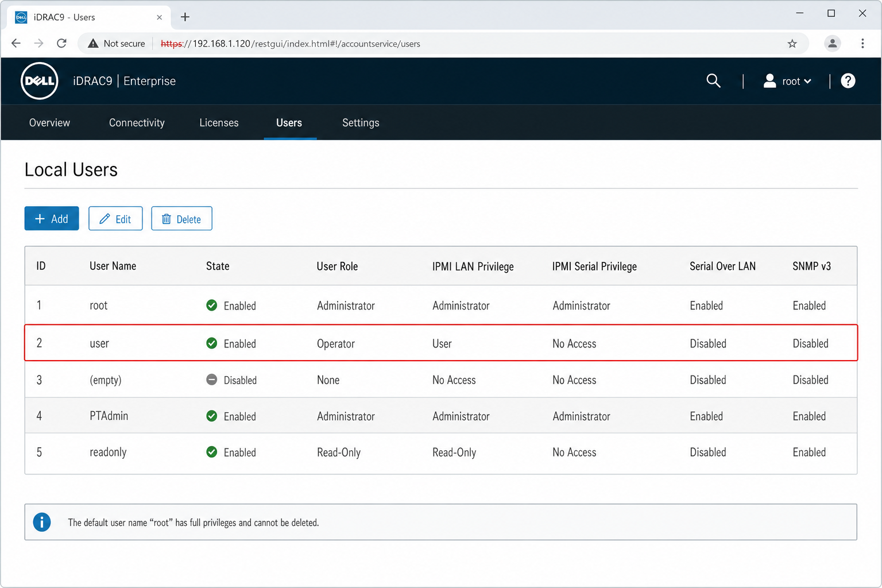
Task: Click the Not secure warning icon
Action: click(93, 44)
